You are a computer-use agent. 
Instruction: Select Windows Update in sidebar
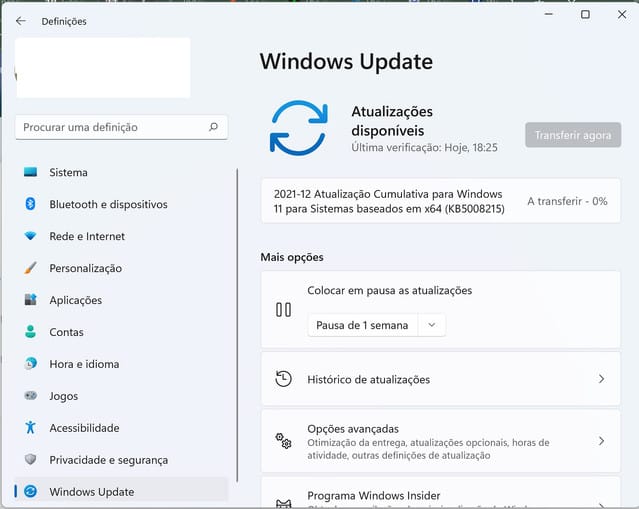pyautogui.click(x=121, y=491)
